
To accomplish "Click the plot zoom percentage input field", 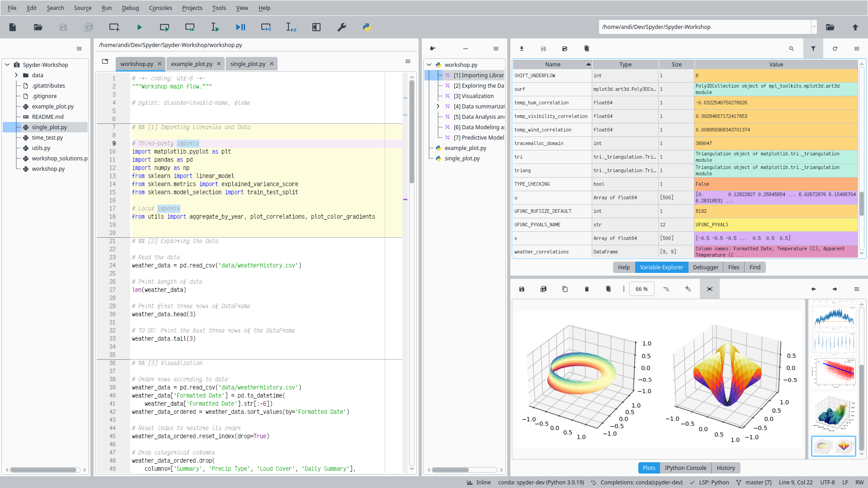I will point(642,289).
